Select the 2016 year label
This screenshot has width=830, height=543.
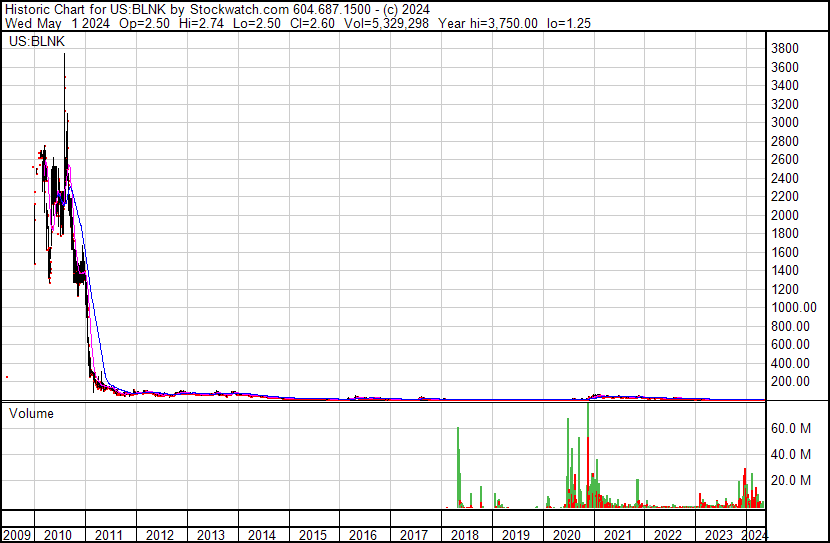tap(363, 535)
